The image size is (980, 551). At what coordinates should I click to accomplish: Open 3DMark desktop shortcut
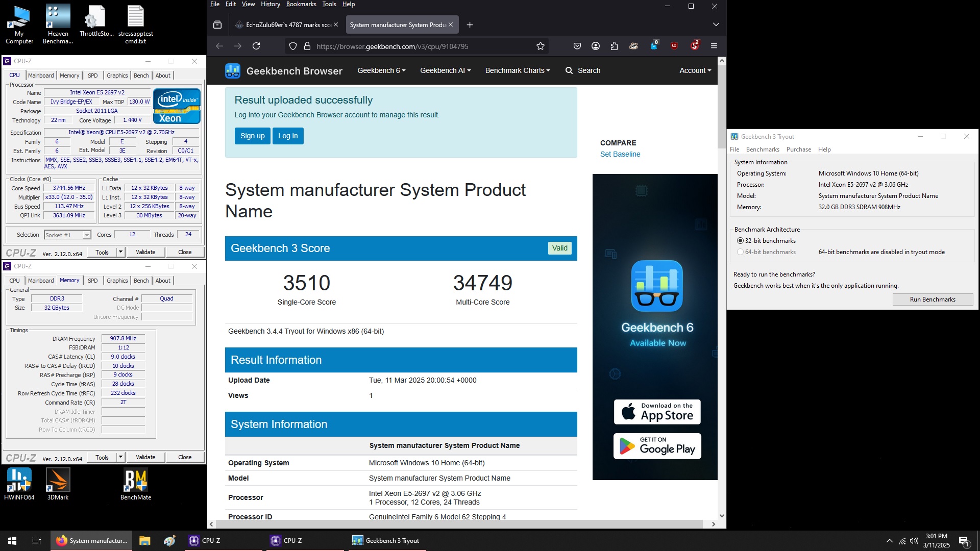[x=58, y=484]
